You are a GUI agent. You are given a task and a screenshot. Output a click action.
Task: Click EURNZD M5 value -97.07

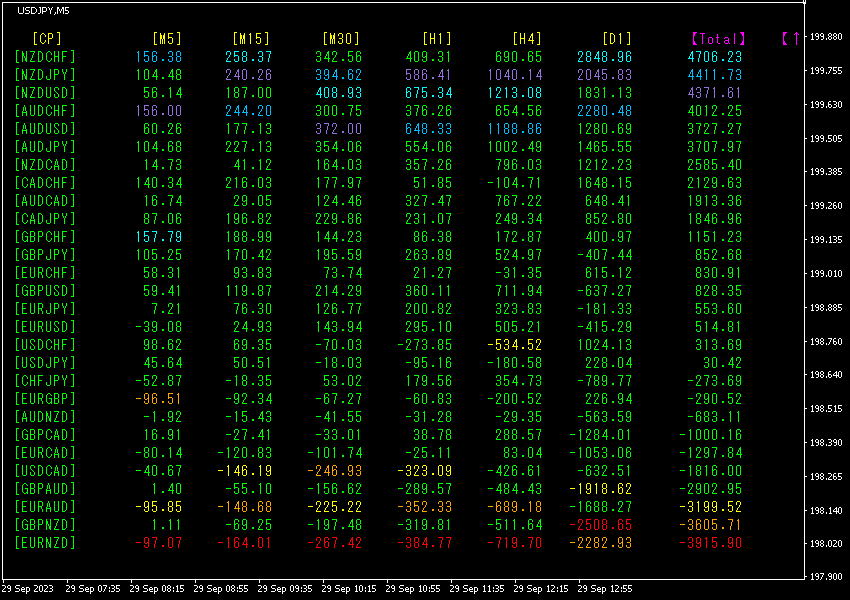(x=159, y=543)
